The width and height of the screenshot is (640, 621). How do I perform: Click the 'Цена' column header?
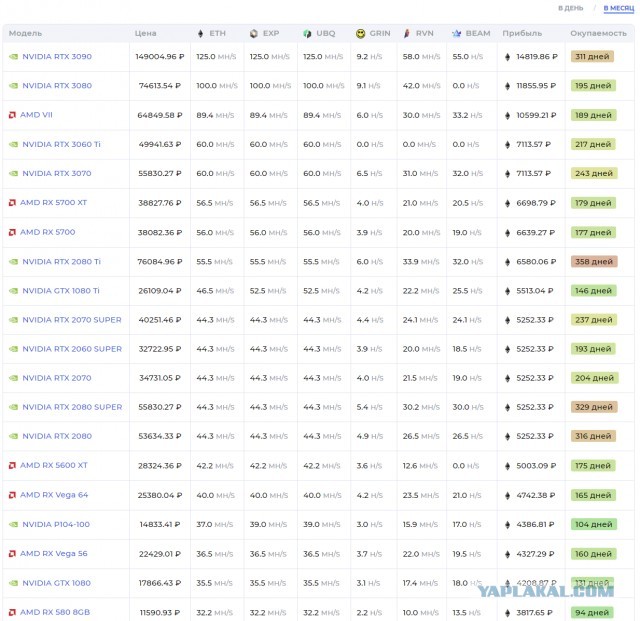(x=145, y=33)
